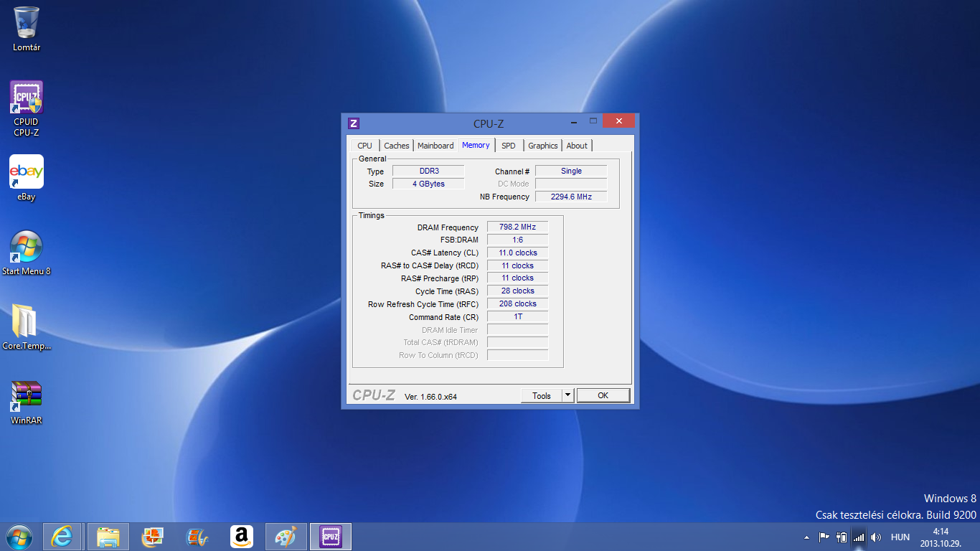Switch to the SPD tab

[508, 146]
